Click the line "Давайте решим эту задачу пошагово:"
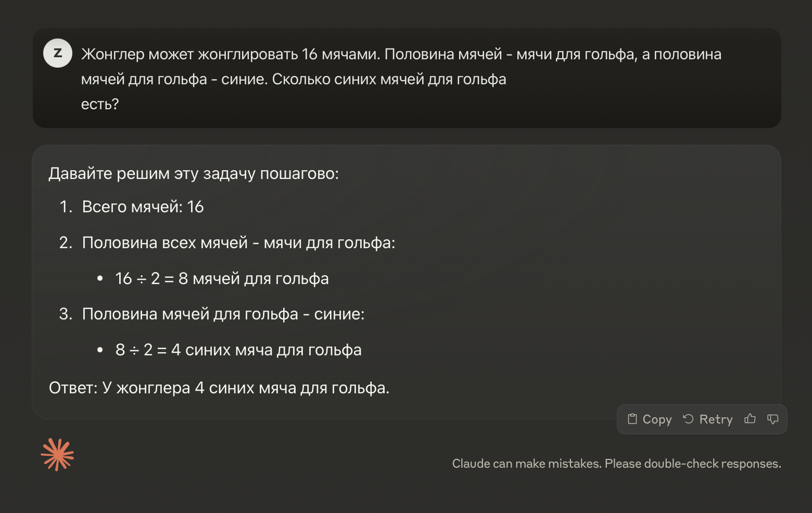Viewport: 812px width, 513px height. click(x=194, y=173)
